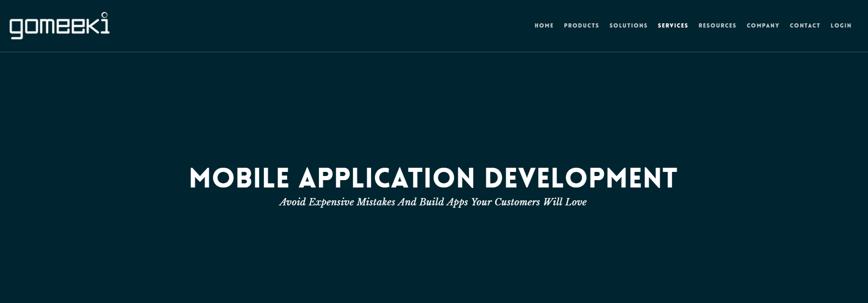Go to the Solutions menu item
The width and height of the screenshot is (868, 303).
[628, 26]
